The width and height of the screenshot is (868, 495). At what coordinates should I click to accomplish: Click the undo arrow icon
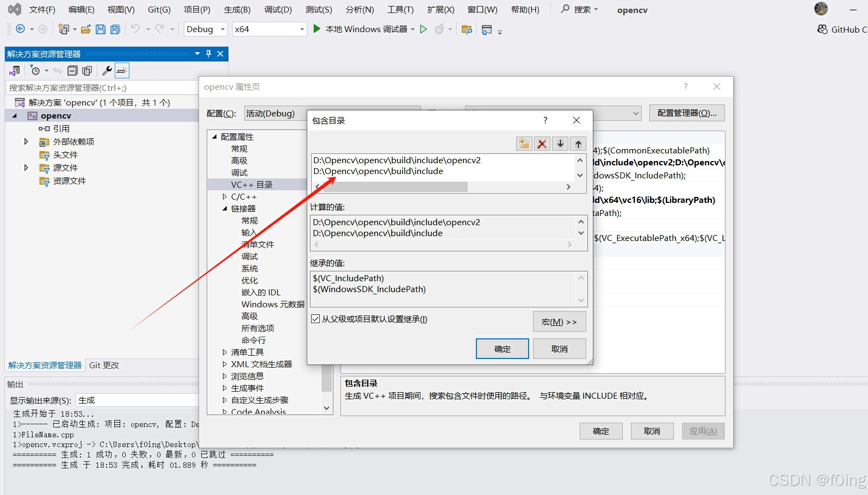135,29
